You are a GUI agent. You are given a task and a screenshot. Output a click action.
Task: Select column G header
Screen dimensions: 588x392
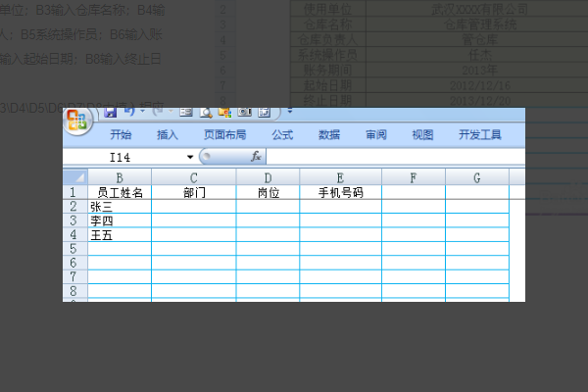[477, 177]
